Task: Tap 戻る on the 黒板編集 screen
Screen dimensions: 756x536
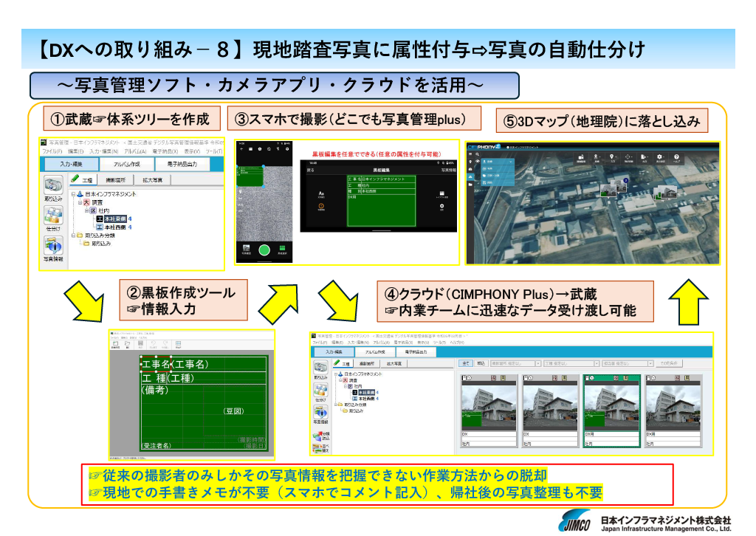Action: [311, 170]
